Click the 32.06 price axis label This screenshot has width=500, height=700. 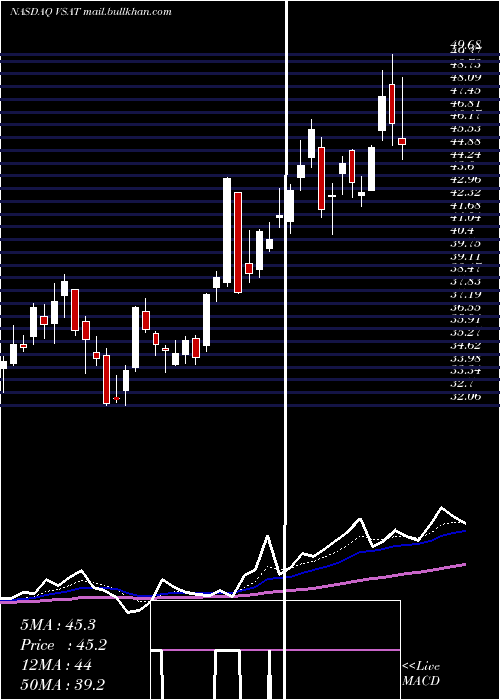[466, 396]
